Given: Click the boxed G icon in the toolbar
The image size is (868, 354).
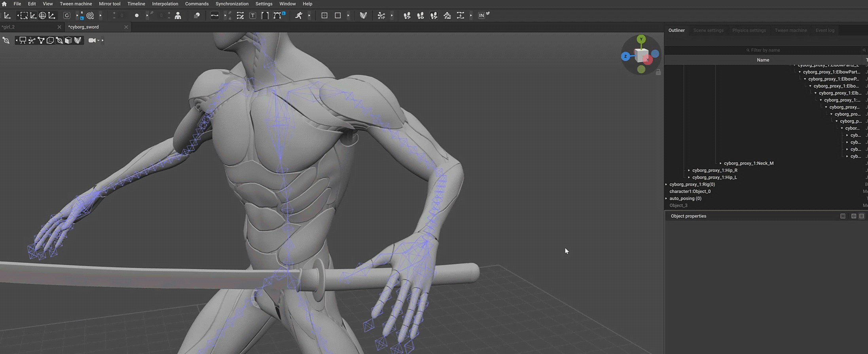Looking at the screenshot, I should [x=67, y=15].
